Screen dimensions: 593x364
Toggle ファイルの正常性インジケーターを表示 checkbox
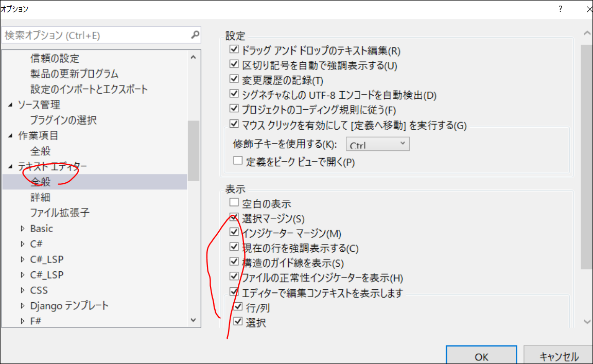(x=234, y=276)
